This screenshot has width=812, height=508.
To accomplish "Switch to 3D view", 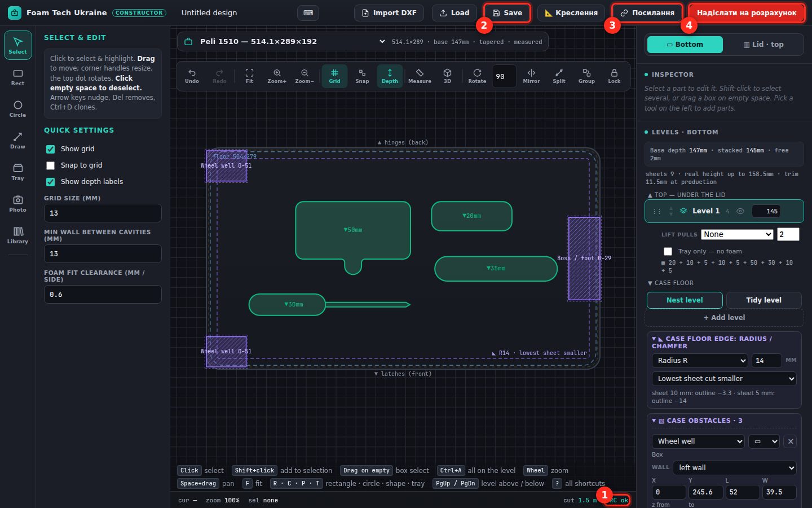I will 447,76.
